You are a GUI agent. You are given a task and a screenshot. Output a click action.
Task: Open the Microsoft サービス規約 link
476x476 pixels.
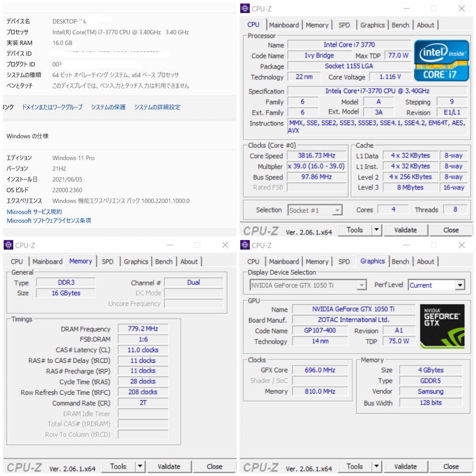[x=34, y=212]
